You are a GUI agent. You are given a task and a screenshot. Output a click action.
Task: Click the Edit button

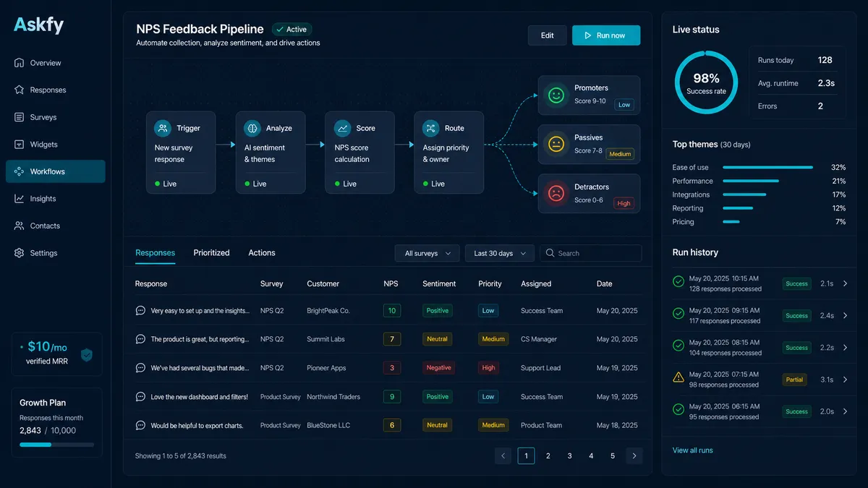tap(548, 35)
